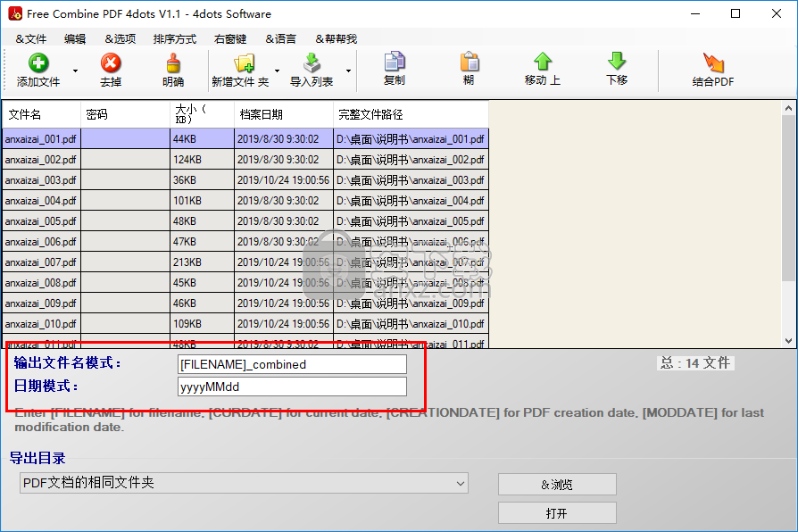Click the Paste (糊) toolbar icon

[470, 62]
